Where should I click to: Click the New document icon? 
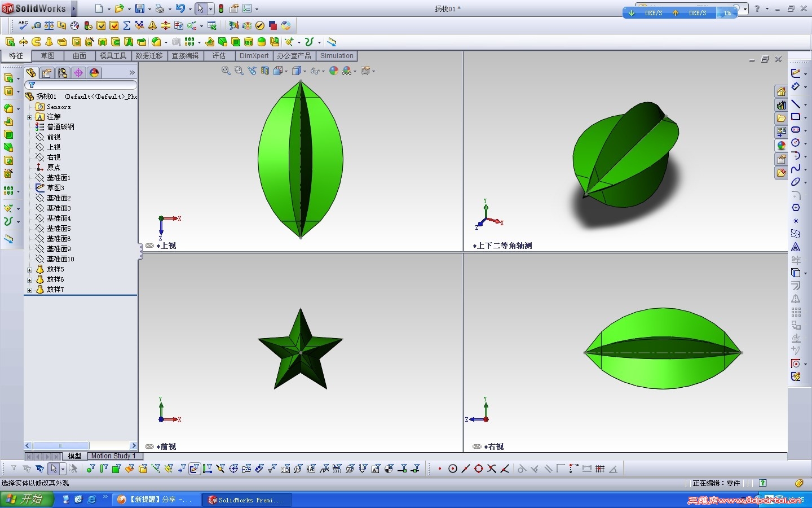pos(99,8)
